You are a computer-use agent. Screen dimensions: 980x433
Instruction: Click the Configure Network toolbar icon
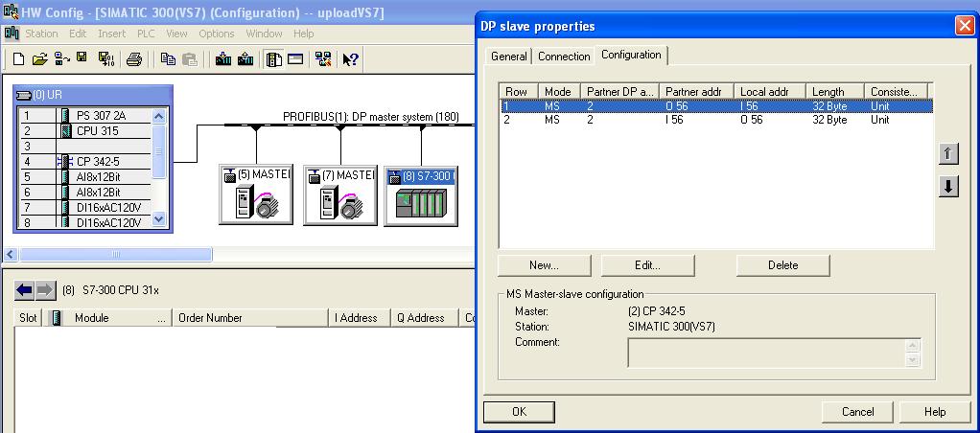323,59
